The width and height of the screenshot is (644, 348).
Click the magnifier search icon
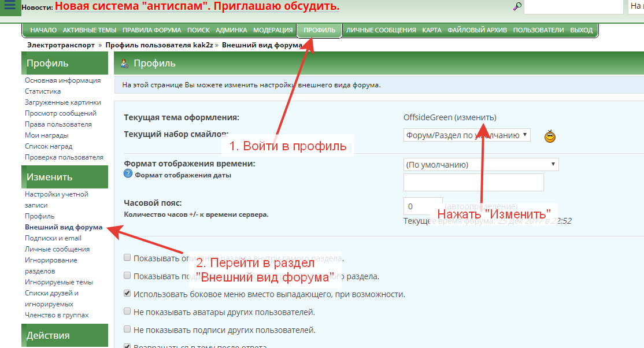[x=517, y=6]
